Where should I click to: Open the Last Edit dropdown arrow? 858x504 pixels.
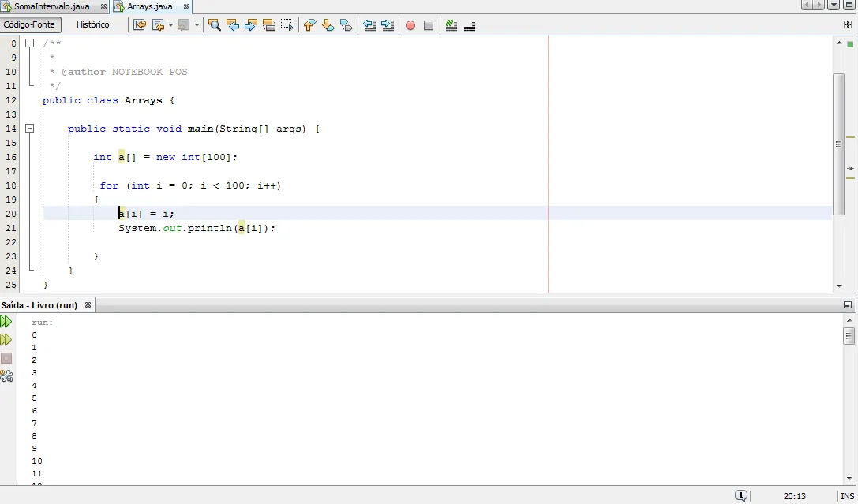tap(170, 25)
